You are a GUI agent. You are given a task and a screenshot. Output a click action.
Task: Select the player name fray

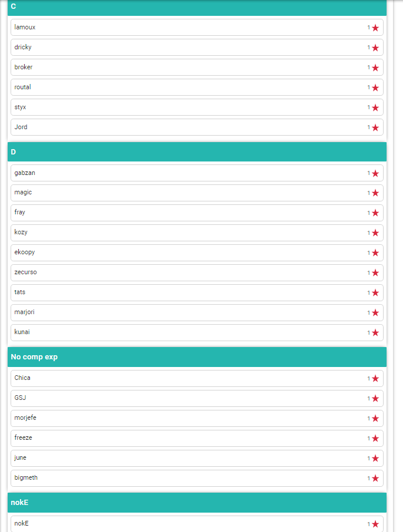pos(20,212)
